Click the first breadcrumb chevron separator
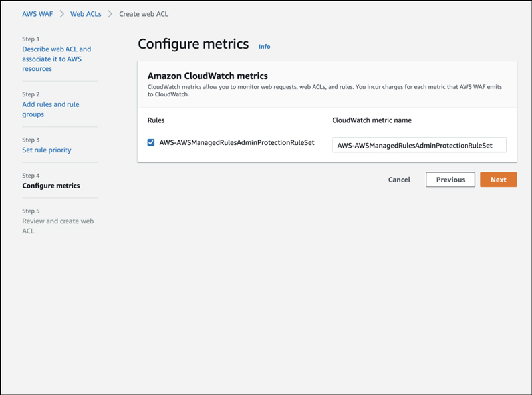The width and height of the screenshot is (532, 395). [x=61, y=13]
